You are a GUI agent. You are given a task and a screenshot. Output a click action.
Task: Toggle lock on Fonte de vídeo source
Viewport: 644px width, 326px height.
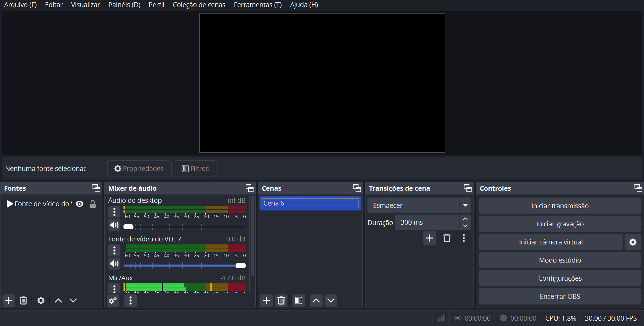93,204
